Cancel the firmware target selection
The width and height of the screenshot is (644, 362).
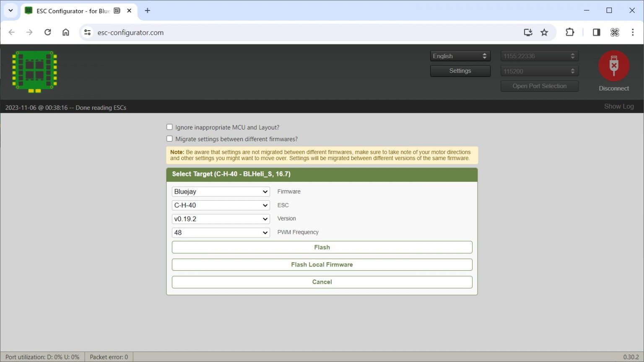coord(322,282)
